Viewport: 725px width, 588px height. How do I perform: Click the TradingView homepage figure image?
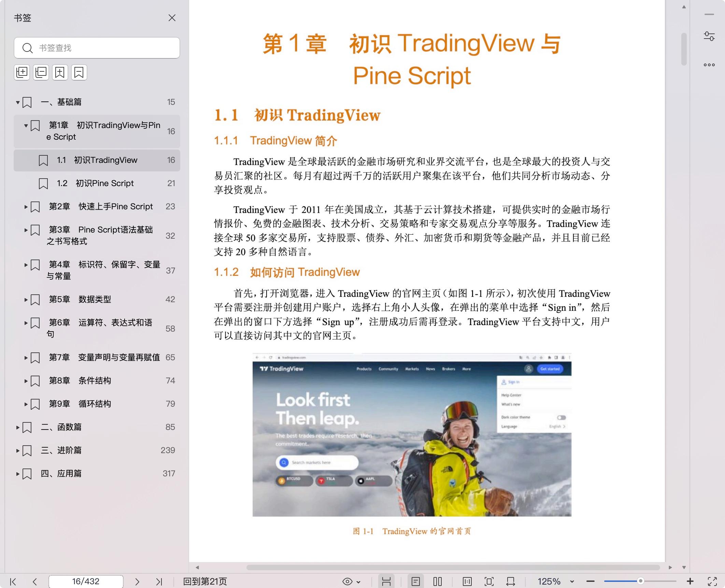(x=412, y=435)
